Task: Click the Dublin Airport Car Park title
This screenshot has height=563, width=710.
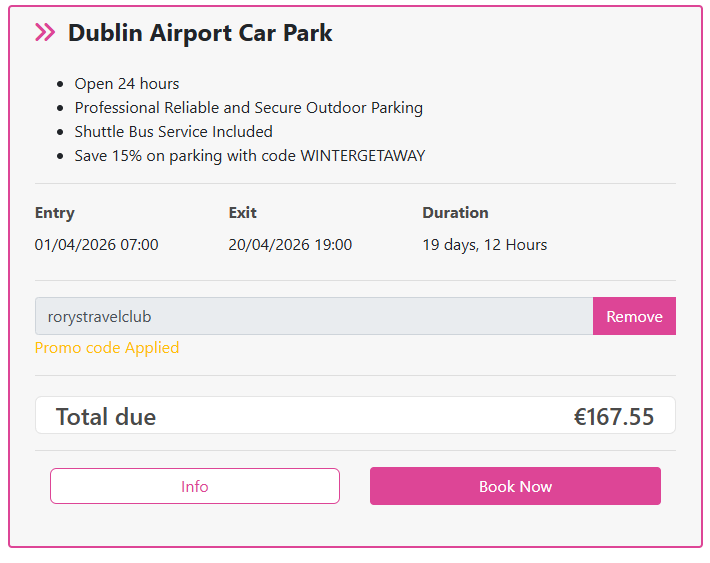Action: [200, 33]
